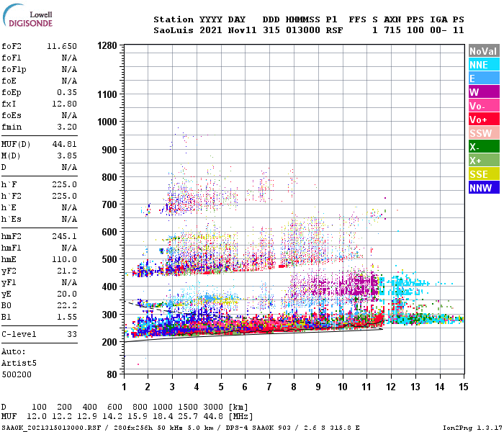Select the NoVal gray legend swatch

pos(484,51)
